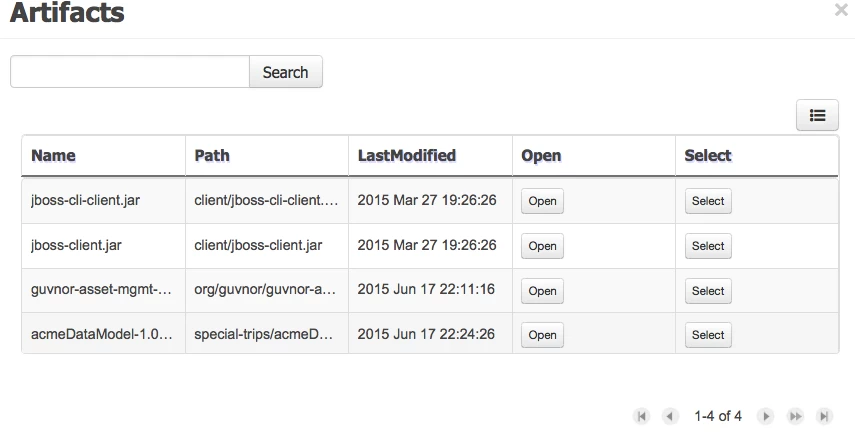Go to previous page pager arrow
Viewport: 855px width, 446px height.
(670, 417)
